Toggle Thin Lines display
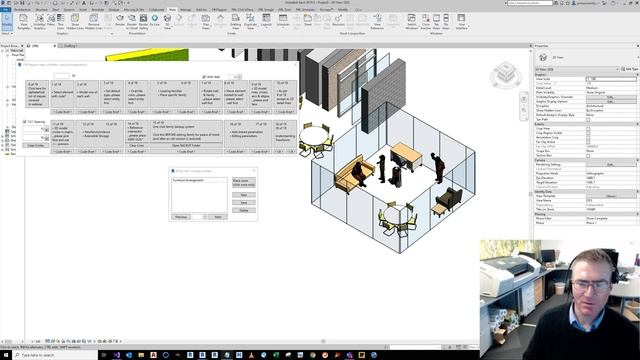 (60, 22)
